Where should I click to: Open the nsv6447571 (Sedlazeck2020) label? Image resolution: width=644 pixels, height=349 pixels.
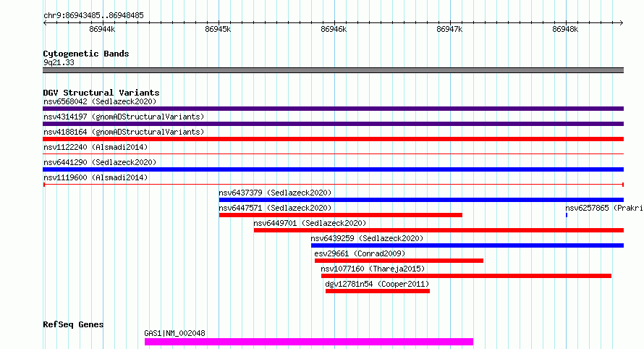click(x=275, y=208)
